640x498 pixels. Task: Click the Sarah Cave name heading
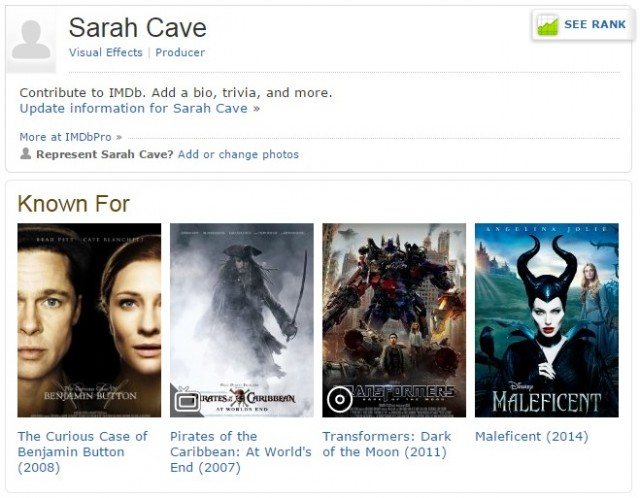pyautogui.click(x=138, y=28)
